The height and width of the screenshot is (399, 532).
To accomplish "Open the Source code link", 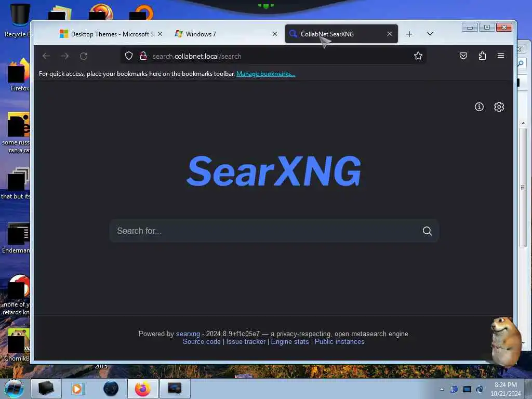I will (x=202, y=342).
